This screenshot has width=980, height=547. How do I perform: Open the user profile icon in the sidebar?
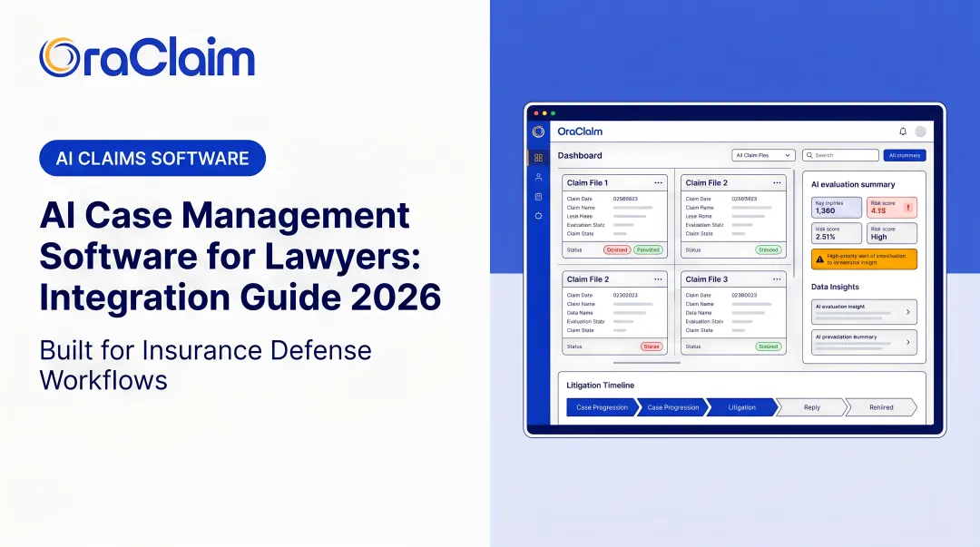538,177
